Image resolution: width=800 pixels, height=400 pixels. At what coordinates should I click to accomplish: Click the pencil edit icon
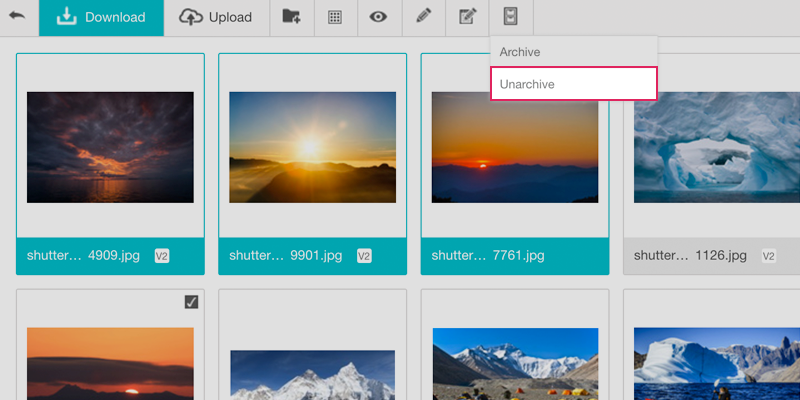tap(423, 16)
